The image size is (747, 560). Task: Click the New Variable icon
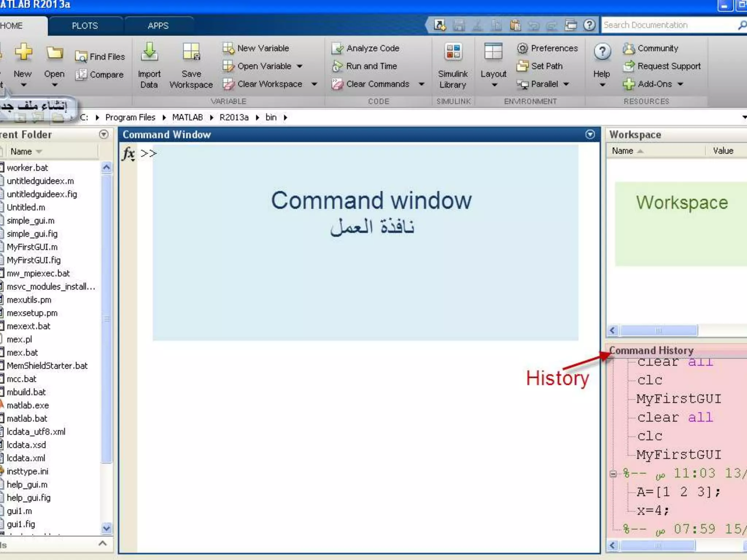tap(229, 48)
